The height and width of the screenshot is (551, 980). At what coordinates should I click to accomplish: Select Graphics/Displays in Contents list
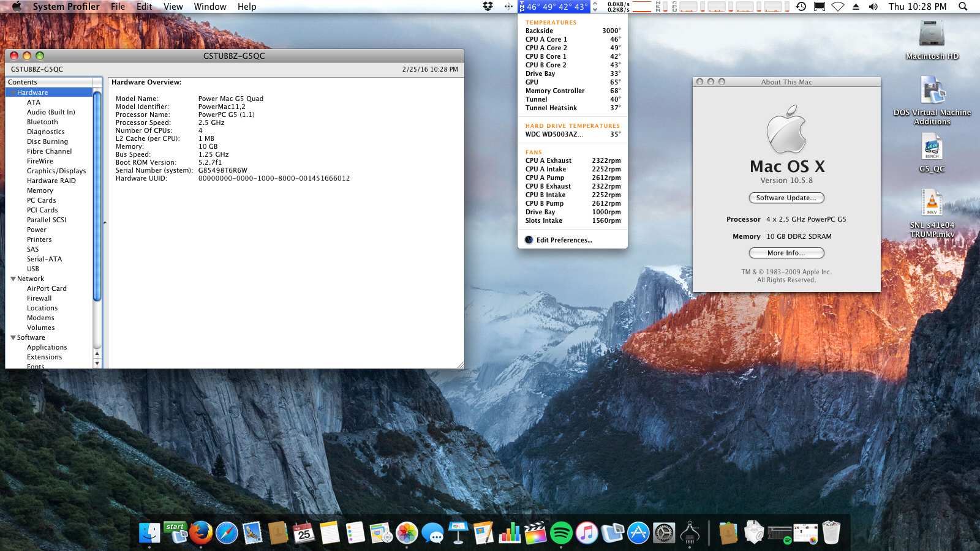click(56, 171)
